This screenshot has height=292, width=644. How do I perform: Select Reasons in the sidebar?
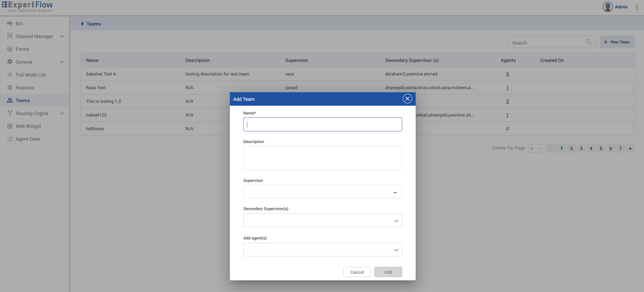pos(25,87)
